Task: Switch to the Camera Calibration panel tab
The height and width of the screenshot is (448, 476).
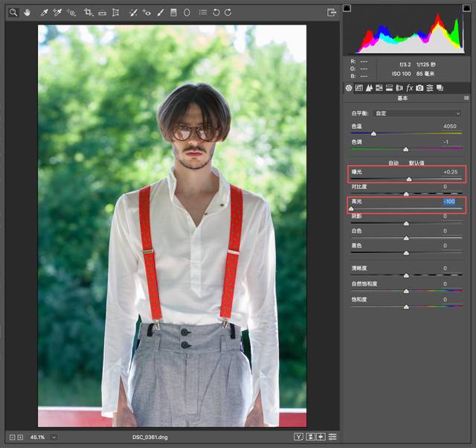Action: click(419, 88)
